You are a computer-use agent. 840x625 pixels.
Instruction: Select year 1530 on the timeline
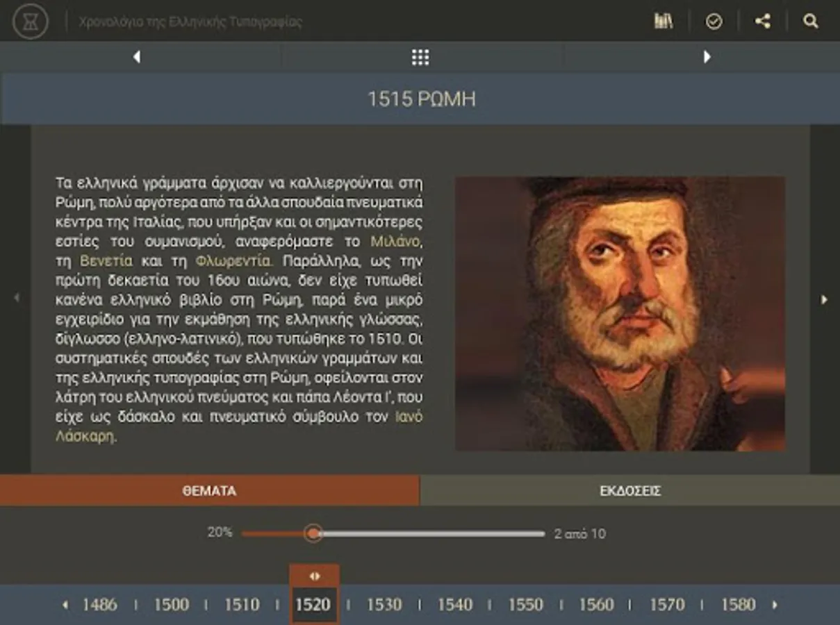click(x=384, y=605)
